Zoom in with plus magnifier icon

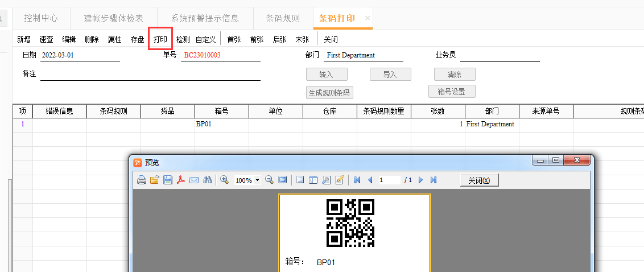coord(224,180)
